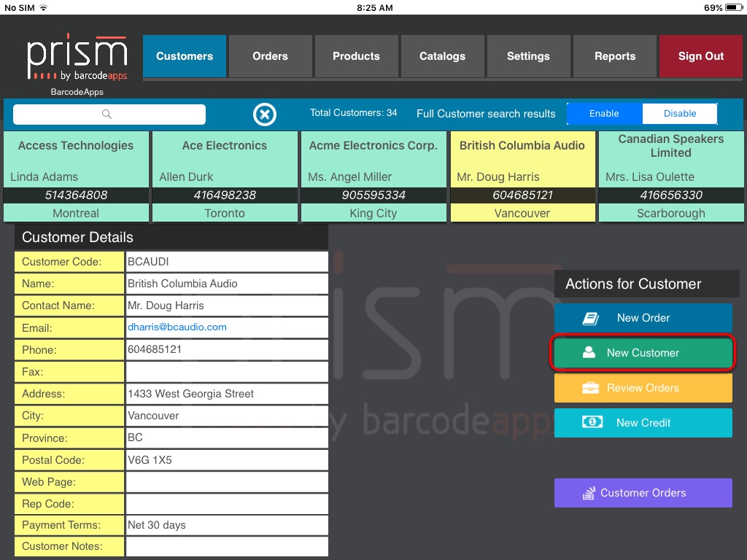Open the Settings tab

[528, 56]
